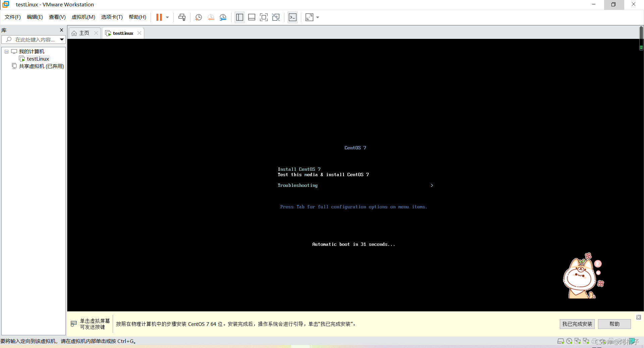Click the monitor icon beside 我的计算机

(x=14, y=52)
